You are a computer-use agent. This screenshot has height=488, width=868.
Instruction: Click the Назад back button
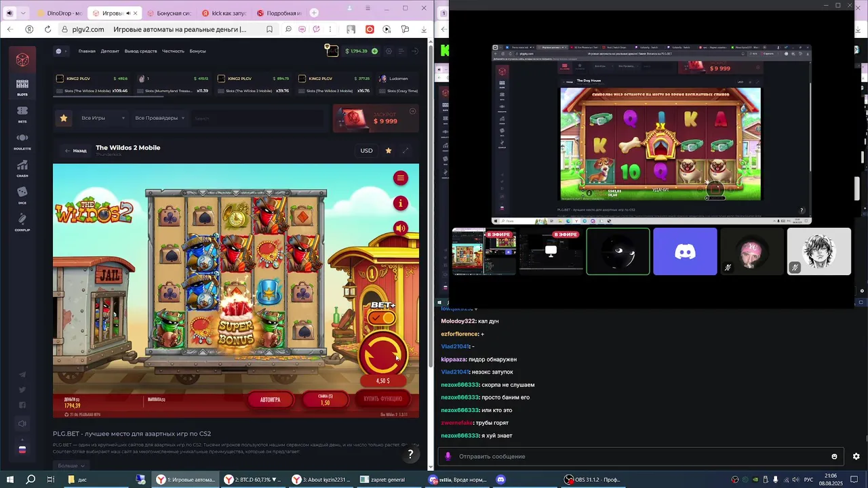pyautogui.click(x=75, y=150)
